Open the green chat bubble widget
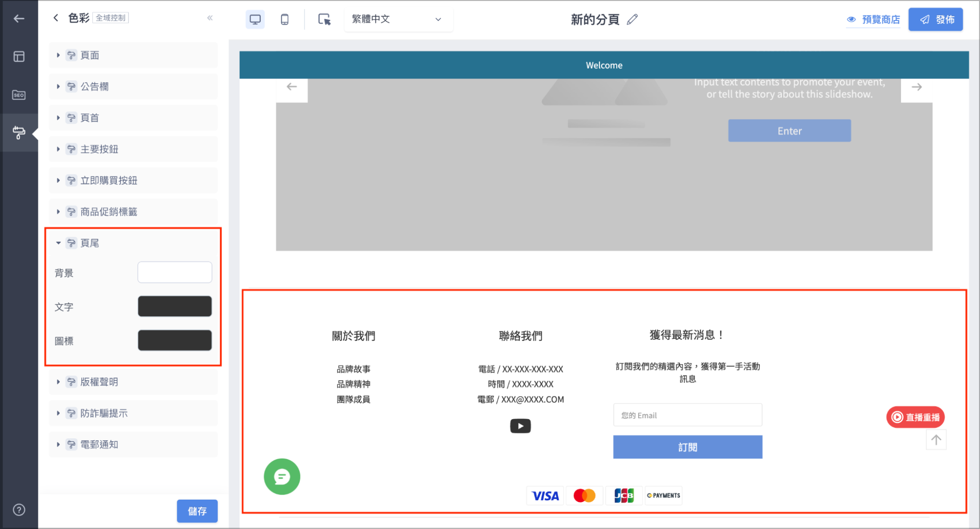Viewport: 980px width, 529px height. pyautogui.click(x=282, y=477)
